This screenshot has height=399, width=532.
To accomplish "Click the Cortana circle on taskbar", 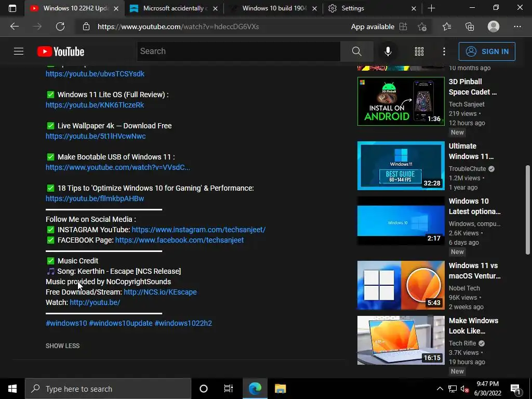I will 204,389.
